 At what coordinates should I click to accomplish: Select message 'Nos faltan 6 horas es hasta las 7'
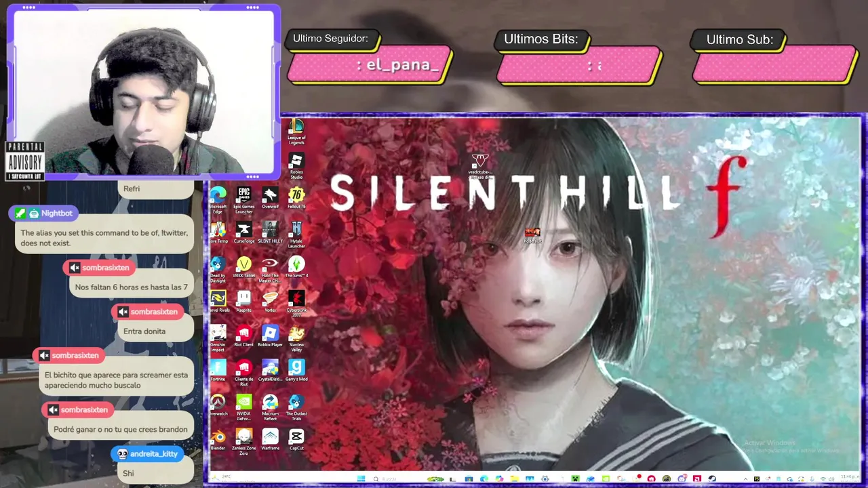(131, 287)
